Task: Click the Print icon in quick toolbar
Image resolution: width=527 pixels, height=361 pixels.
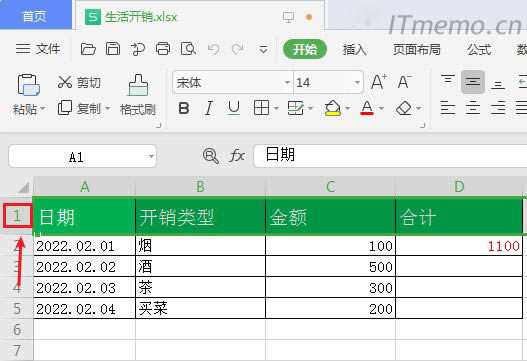Action: (163, 49)
